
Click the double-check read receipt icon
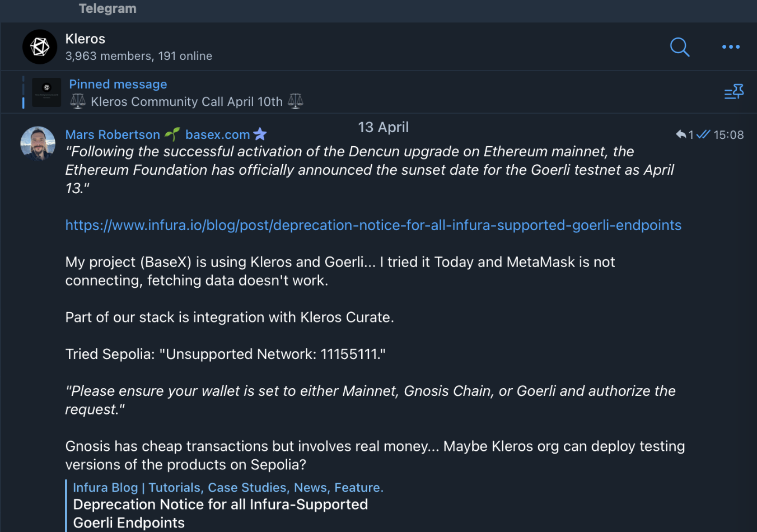[703, 134]
